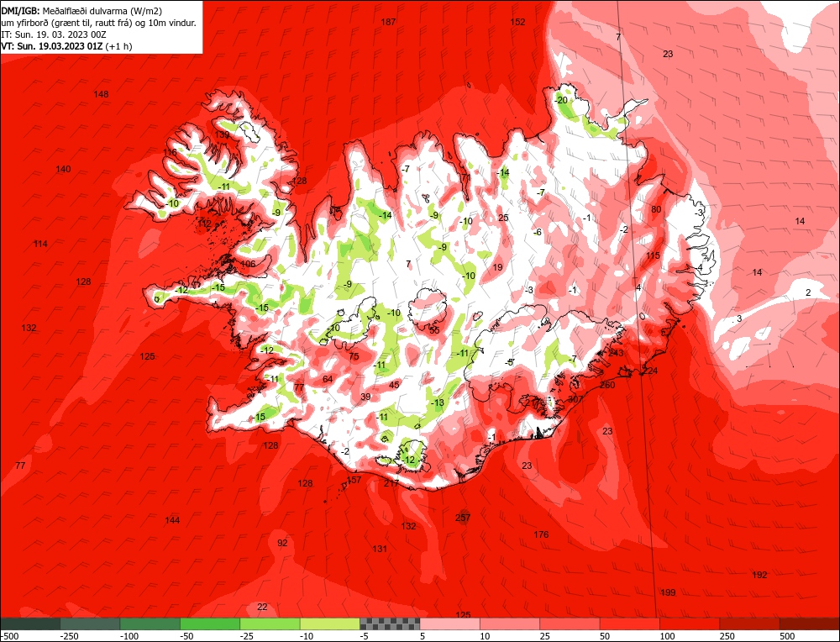Image resolution: width=840 pixels, height=642 pixels.
Task: Click the value '55' on the central glacier
Action: 434,330
